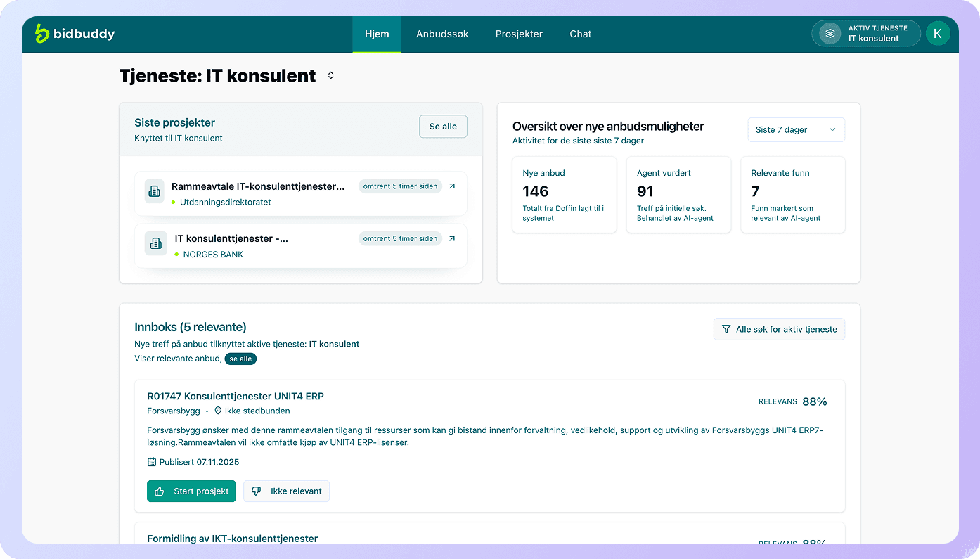Mark tender as Ikke relevant
The image size is (980, 559).
[286, 491]
